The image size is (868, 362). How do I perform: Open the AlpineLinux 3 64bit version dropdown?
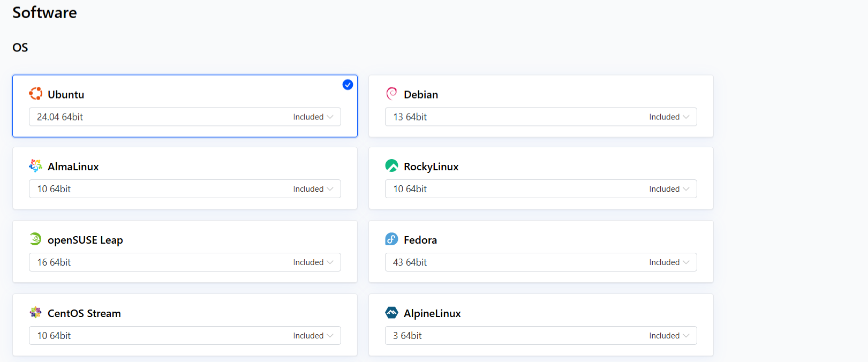click(541, 335)
